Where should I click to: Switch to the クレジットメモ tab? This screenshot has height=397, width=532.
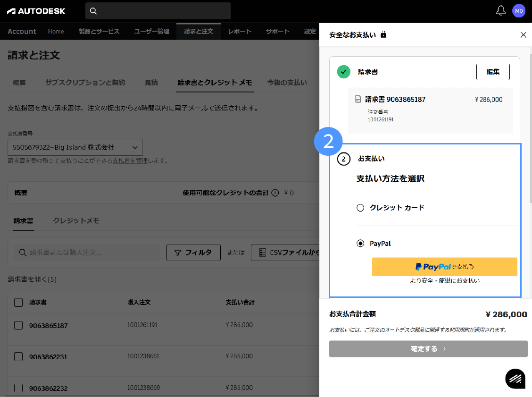[x=76, y=220]
